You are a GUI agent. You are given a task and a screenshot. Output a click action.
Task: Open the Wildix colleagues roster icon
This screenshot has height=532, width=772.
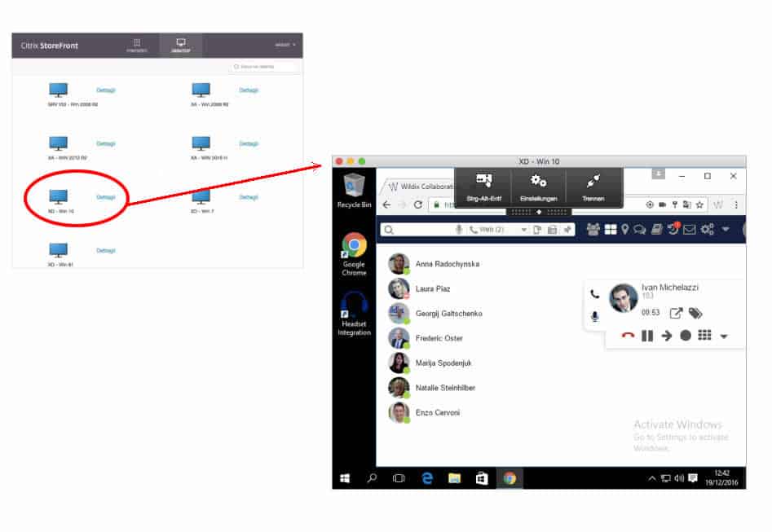(x=593, y=229)
